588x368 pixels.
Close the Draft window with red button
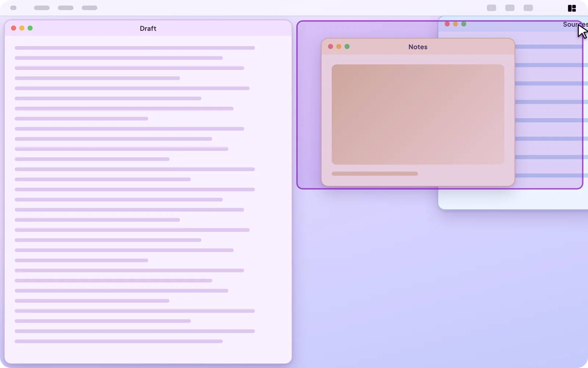coord(14,28)
